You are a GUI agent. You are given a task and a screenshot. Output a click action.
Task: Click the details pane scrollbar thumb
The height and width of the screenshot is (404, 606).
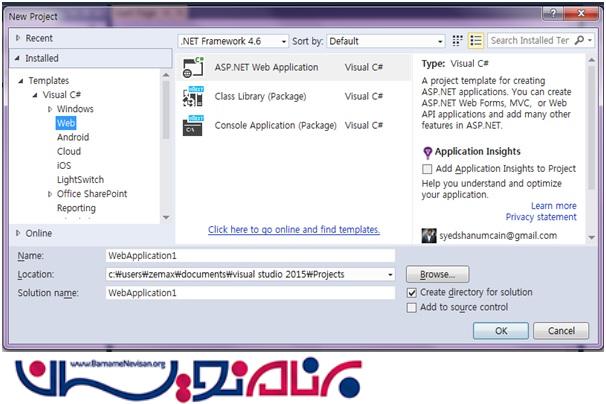[591, 128]
